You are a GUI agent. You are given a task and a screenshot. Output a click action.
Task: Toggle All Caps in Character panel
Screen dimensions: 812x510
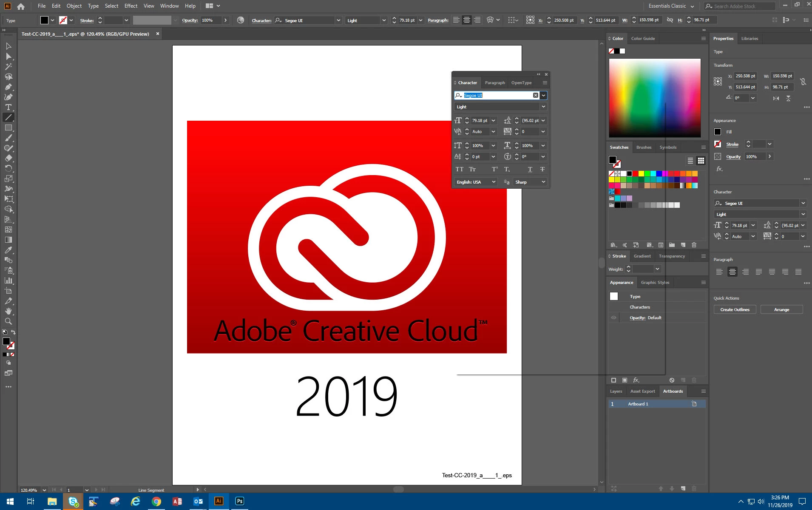(460, 169)
